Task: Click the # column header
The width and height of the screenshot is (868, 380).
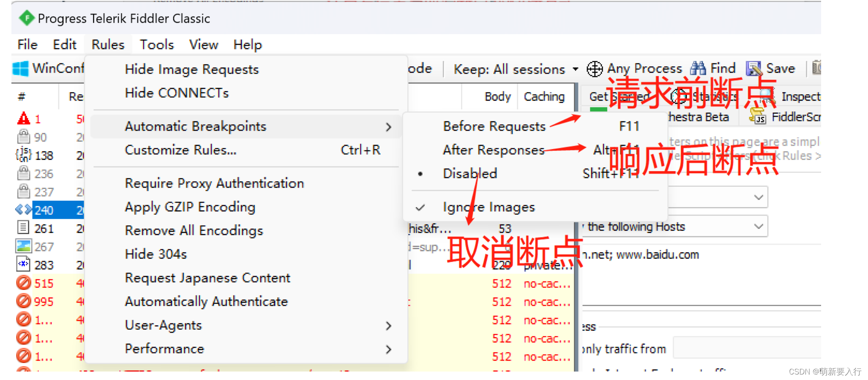Action: coord(22,97)
